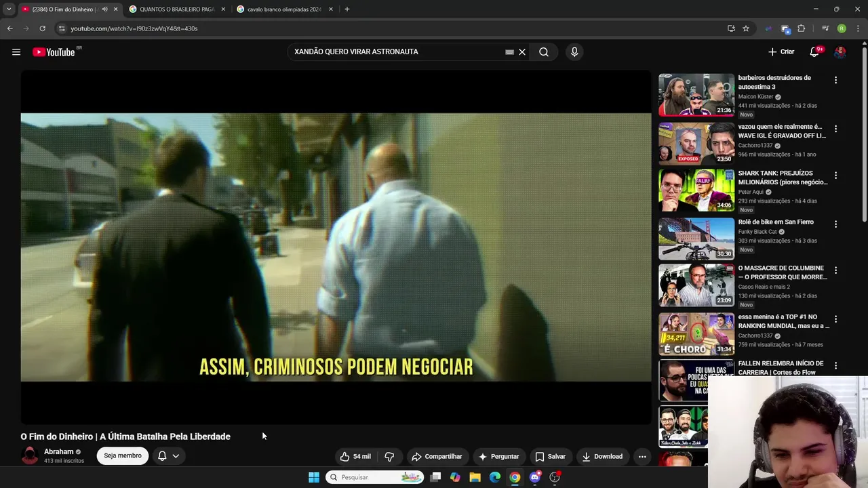Image resolution: width=868 pixels, height=488 pixels.
Task: Open the on-screen keyboard icon in search box
Action: (x=509, y=52)
